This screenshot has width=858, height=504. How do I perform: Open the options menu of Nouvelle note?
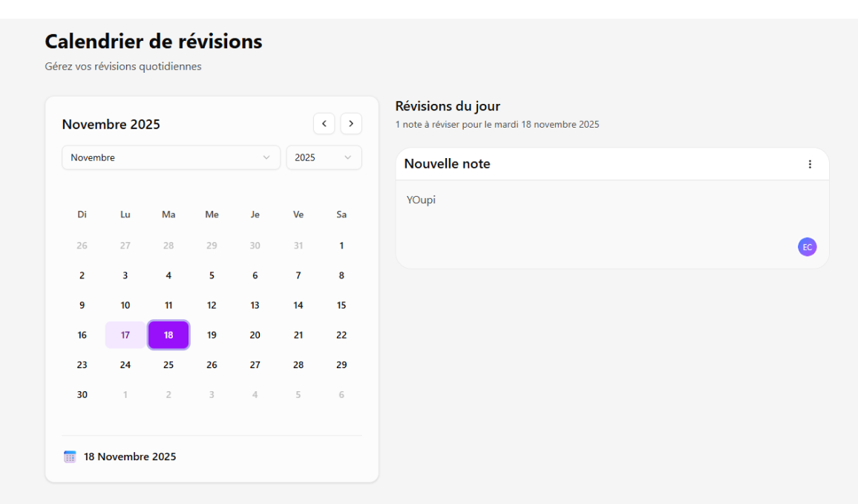click(810, 164)
